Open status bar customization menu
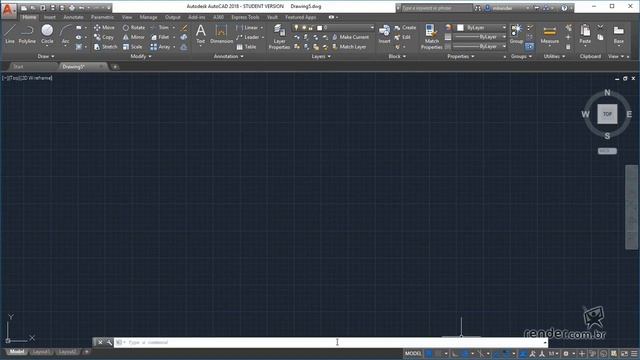 point(634,353)
